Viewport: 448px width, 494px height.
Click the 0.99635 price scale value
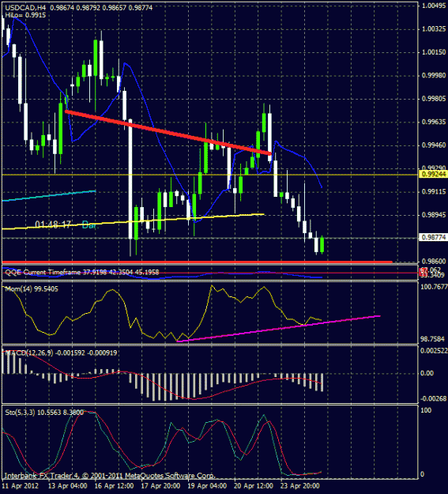tap(434, 122)
